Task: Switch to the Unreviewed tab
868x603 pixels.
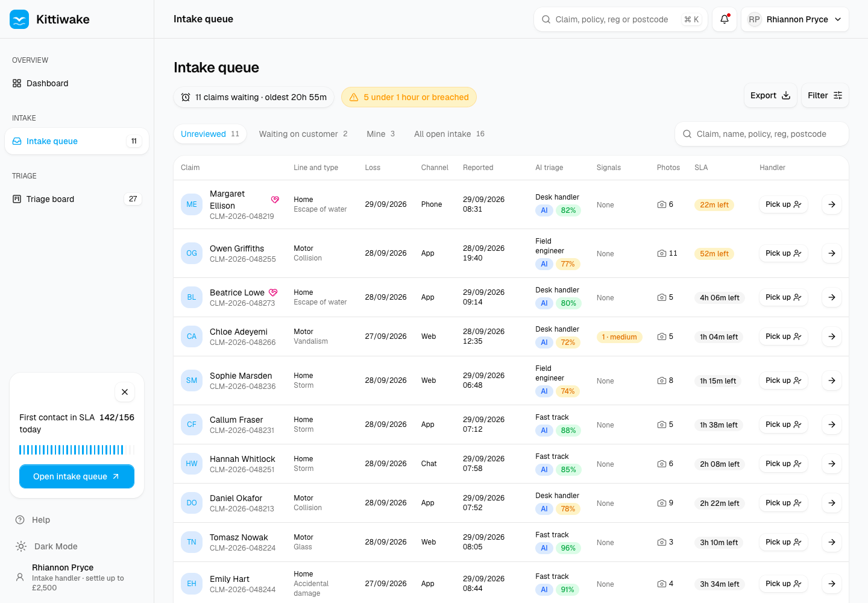Action: point(210,134)
